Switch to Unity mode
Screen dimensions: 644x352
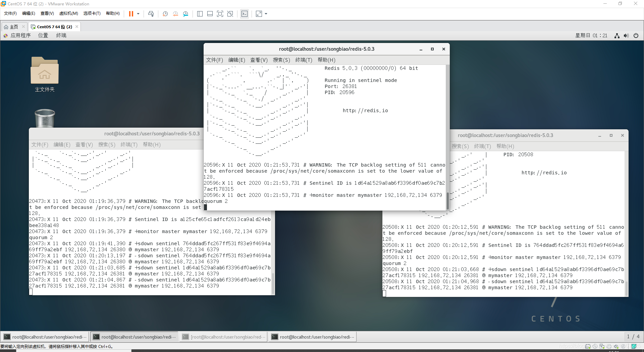pos(230,14)
